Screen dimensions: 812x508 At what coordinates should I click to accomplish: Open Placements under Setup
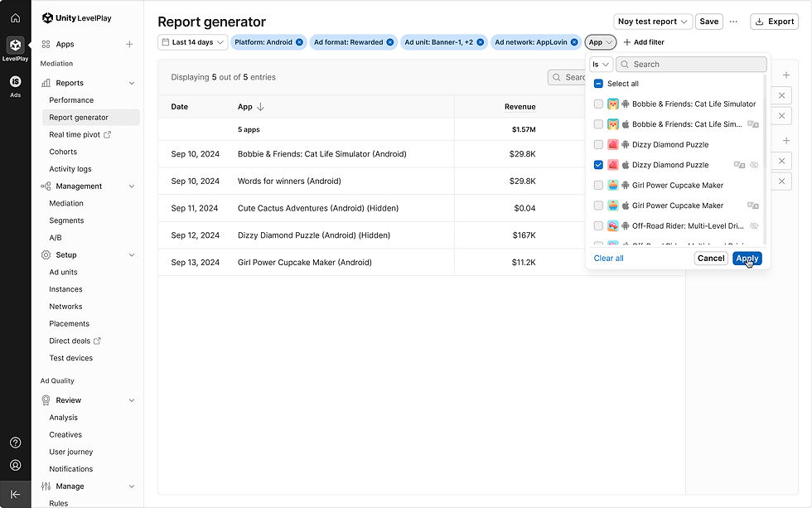[x=70, y=324]
